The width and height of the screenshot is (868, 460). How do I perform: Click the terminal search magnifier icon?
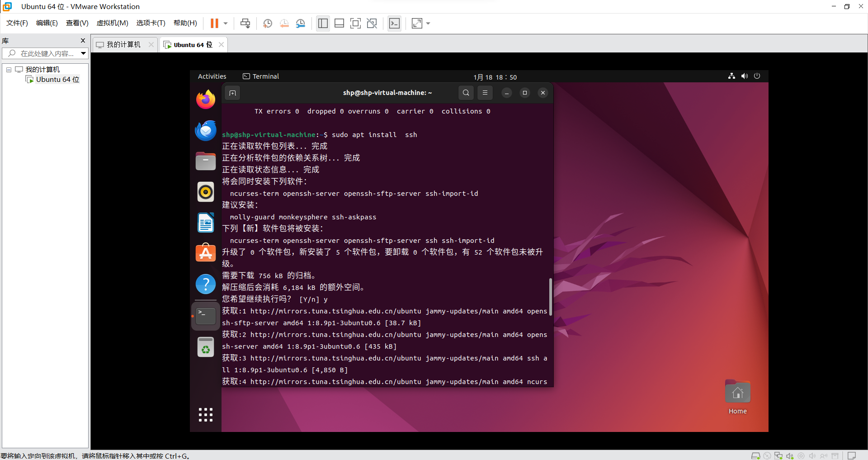(x=466, y=93)
